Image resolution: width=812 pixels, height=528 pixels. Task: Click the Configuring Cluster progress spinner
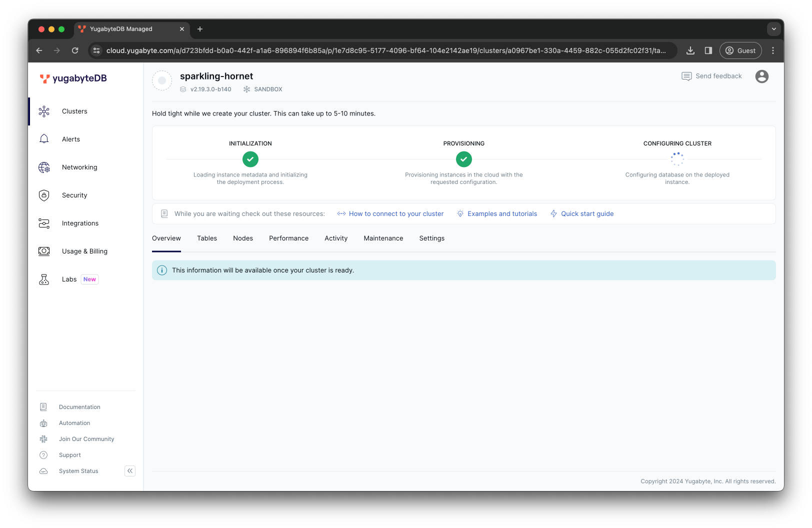pyautogui.click(x=677, y=159)
